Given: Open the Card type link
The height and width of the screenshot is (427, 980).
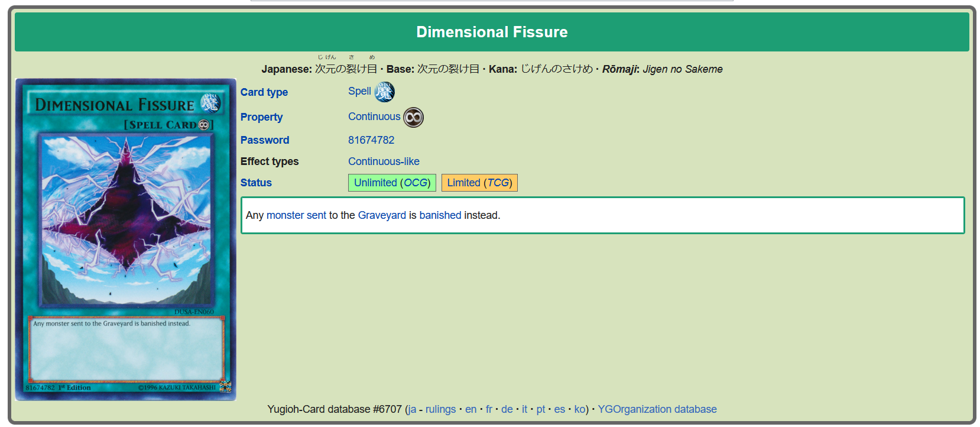Looking at the screenshot, I should [x=264, y=92].
